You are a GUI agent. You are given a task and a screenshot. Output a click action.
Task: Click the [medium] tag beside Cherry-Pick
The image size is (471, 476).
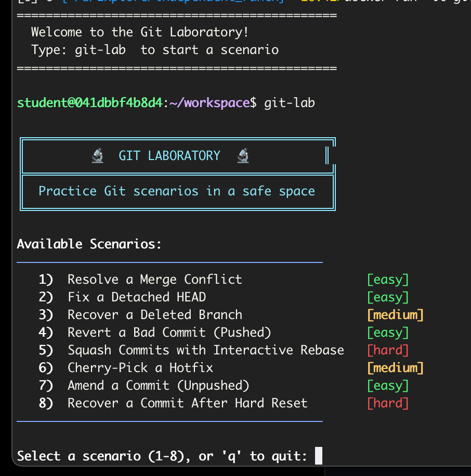tap(395, 368)
